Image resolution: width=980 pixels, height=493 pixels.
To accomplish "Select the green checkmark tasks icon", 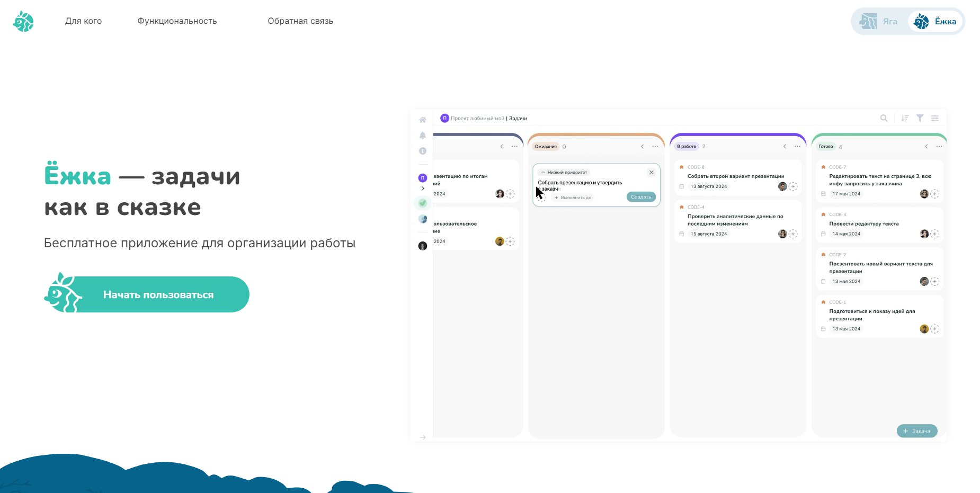I will (423, 203).
